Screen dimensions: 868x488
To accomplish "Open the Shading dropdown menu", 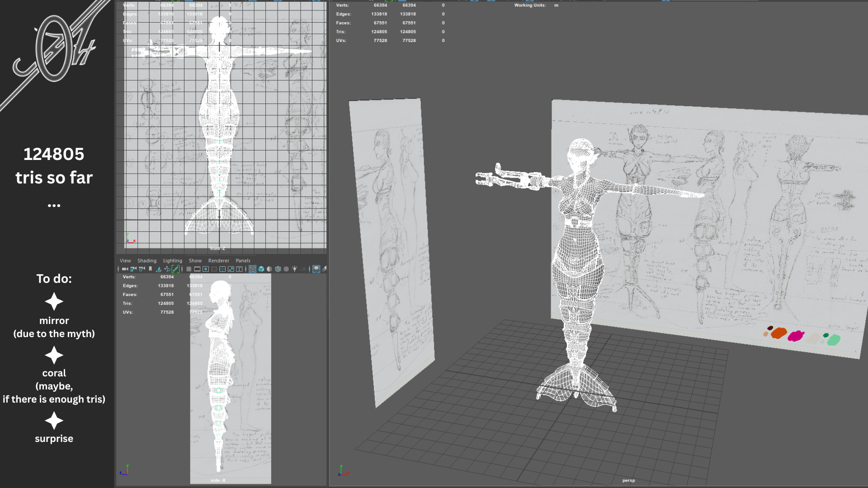I will click(146, 261).
